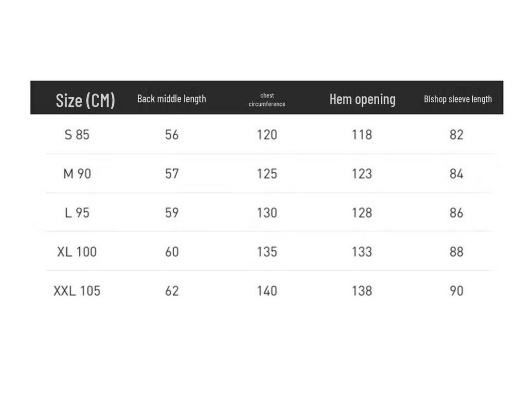Select the 'L 95' size row label
The image size is (532, 399).
pos(77,212)
